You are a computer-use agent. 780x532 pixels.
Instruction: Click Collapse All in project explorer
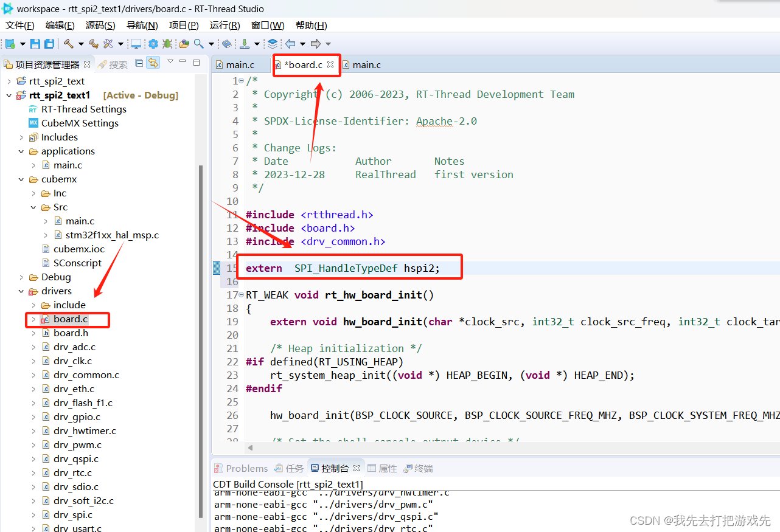pyautogui.click(x=139, y=63)
